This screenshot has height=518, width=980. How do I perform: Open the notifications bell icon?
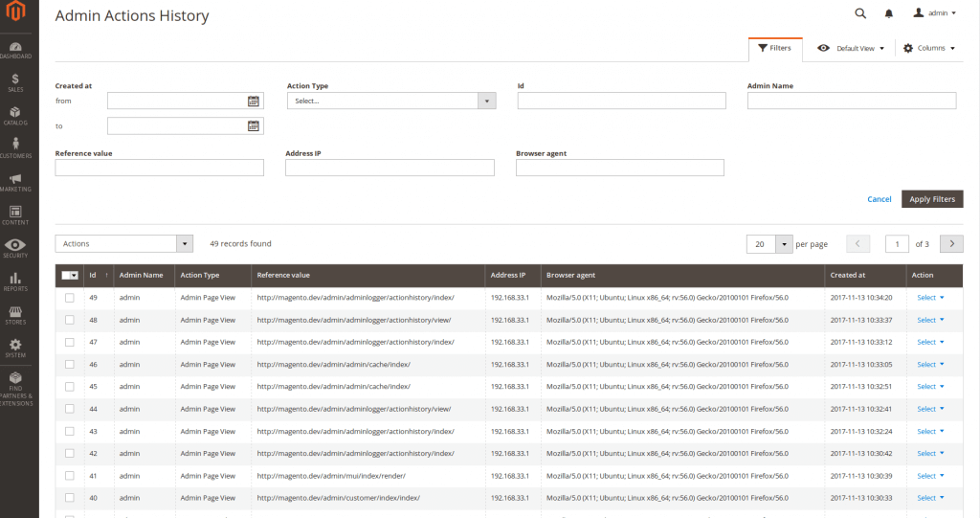click(x=888, y=13)
